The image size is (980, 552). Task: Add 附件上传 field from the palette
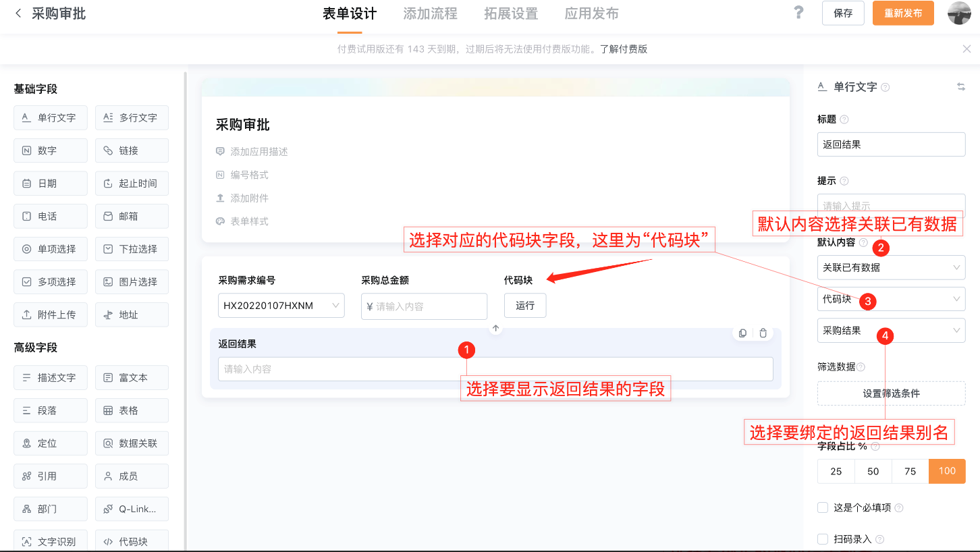pyautogui.click(x=51, y=314)
